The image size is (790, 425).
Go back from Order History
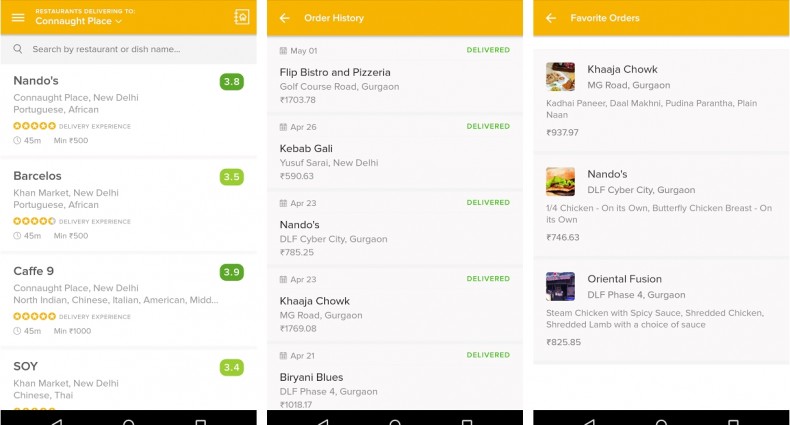(x=285, y=18)
